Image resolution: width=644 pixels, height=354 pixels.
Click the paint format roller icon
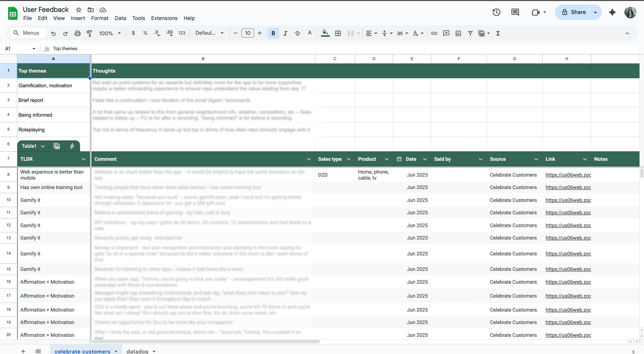point(89,33)
